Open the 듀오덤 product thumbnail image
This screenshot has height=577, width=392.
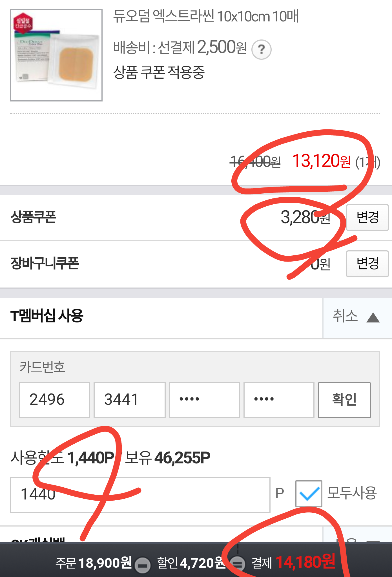56,55
